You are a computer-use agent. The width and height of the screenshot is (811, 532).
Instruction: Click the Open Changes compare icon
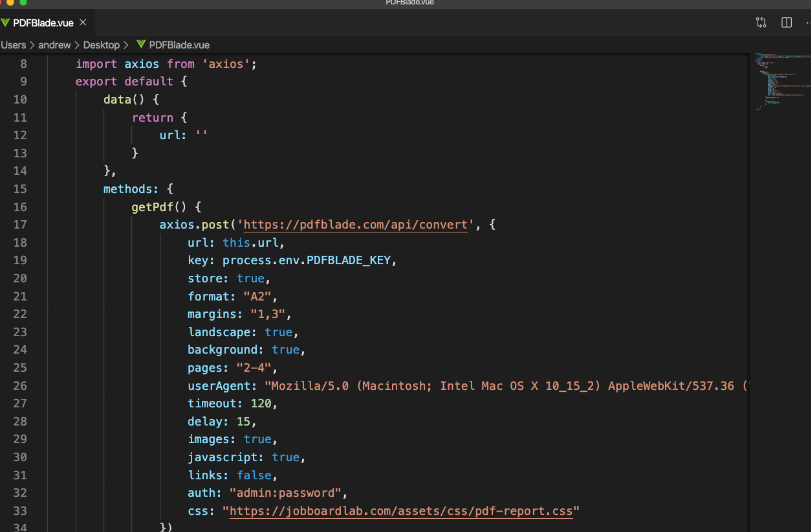[x=761, y=22]
